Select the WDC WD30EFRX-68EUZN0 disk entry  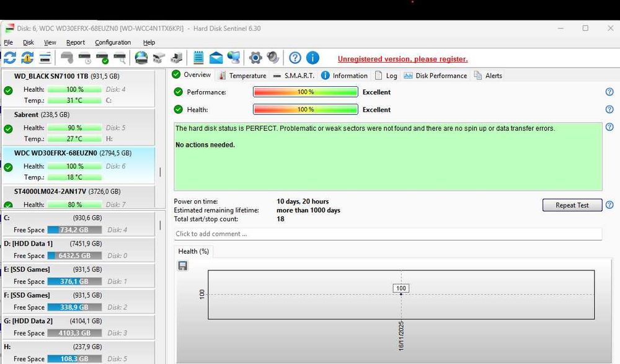[78, 165]
